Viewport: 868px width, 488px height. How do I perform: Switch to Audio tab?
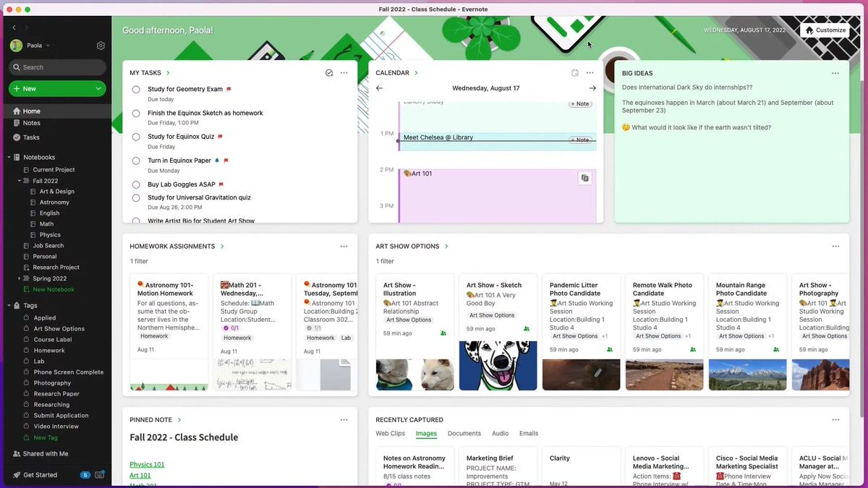click(x=500, y=434)
